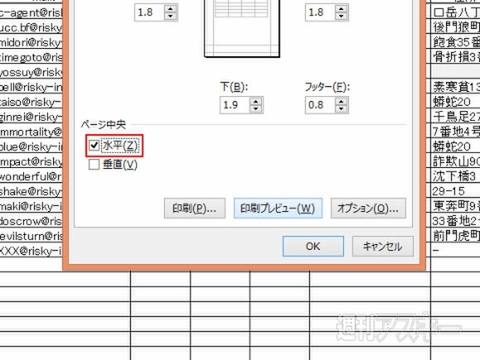Select spreadsheet cell starting "yossuy@risk"
The image size is (480, 360).
pyautogui.click(x=31, y=72)
